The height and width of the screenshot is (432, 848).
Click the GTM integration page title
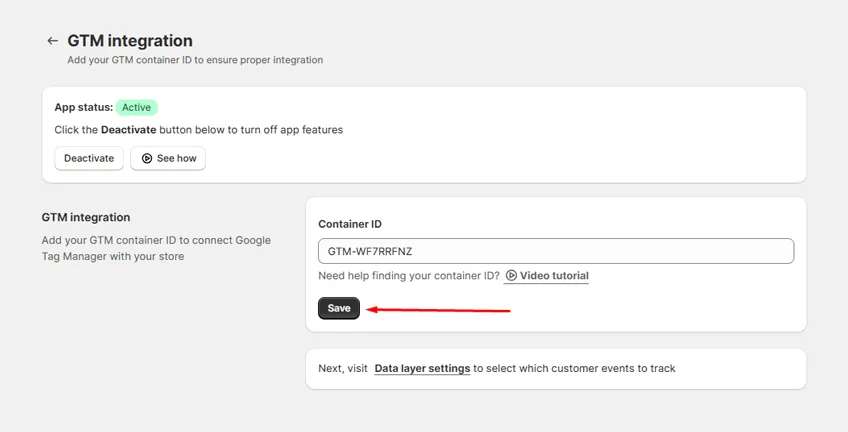tap(130, 41)
